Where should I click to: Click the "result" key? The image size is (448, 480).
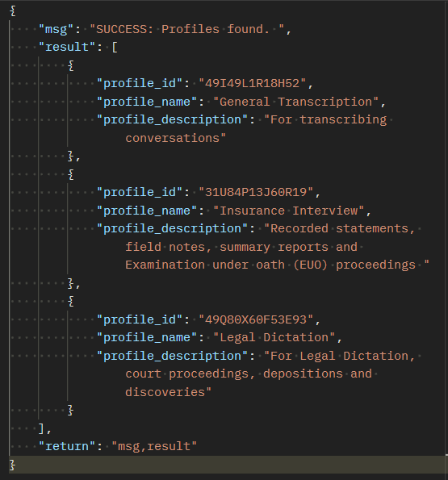66,47
